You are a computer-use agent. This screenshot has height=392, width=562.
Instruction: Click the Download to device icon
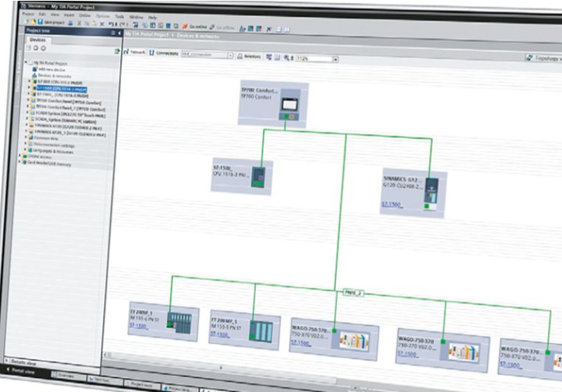[x=144, y=26]
